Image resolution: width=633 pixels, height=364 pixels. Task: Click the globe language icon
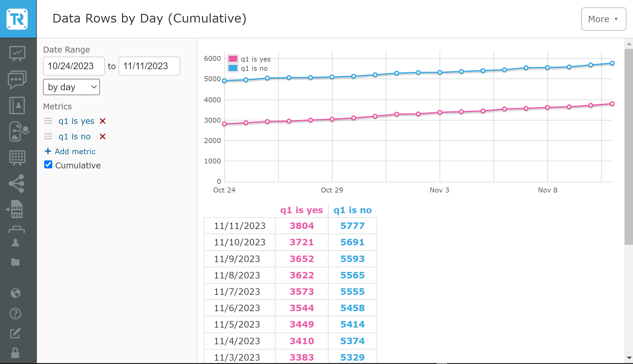[x=15, y=293]
